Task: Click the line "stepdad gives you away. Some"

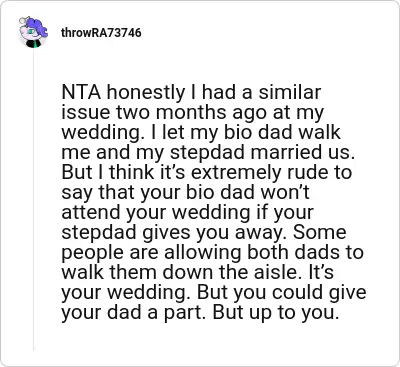Action: coord(204,232)
